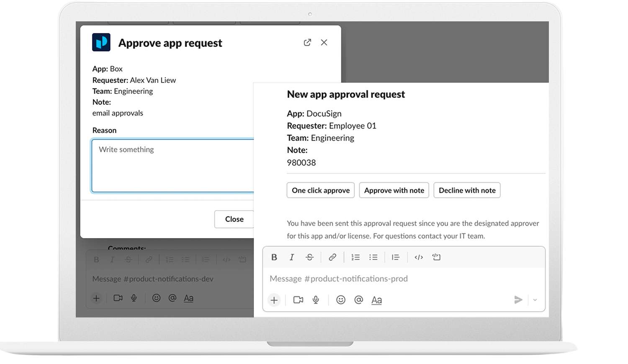Screen dimensions: 628x364
Task: Open emoji picker in dev composer
Action: pyautogui.click(x=156, y=298)
